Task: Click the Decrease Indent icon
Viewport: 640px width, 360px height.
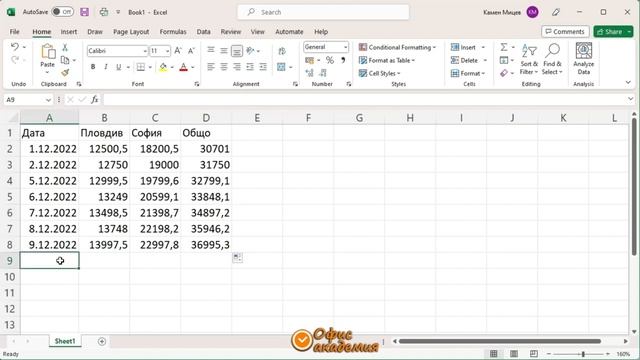Action: coord(250,67)
